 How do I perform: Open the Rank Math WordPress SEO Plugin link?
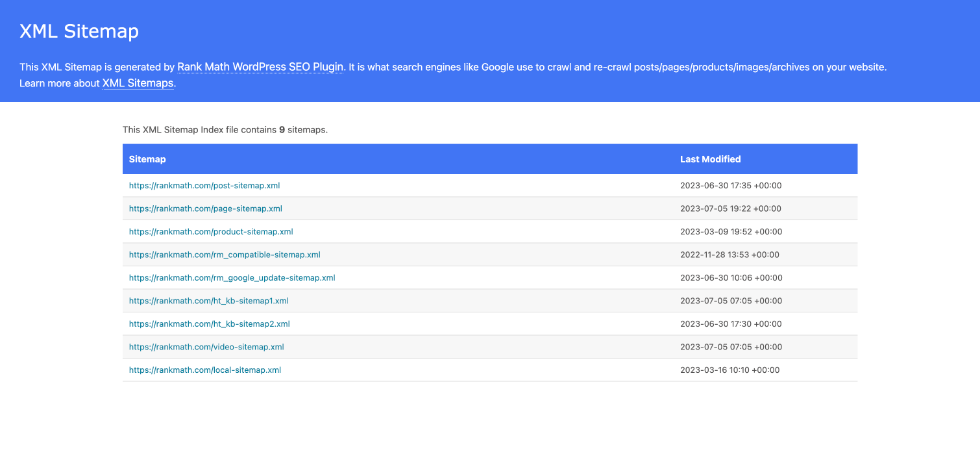tap(260, 66)
